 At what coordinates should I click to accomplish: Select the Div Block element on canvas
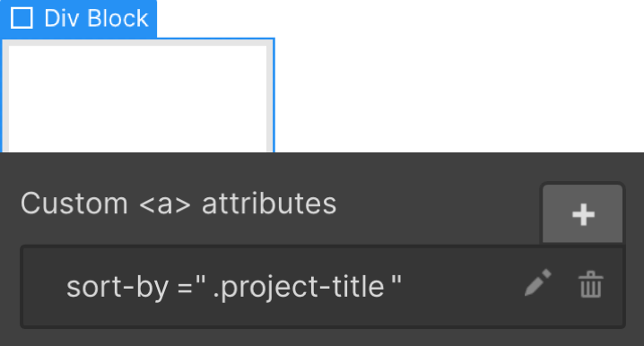point(138,95)
